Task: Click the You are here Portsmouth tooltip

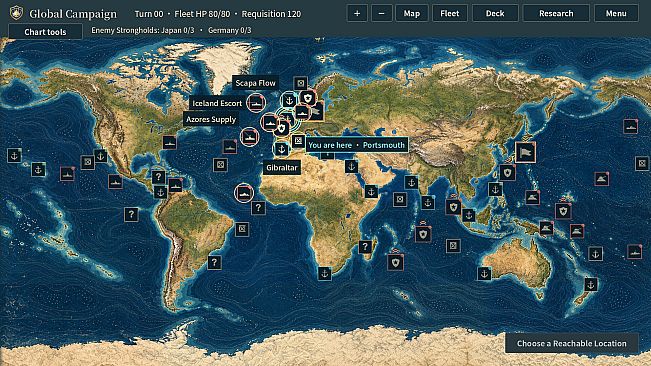Action: tap(356, 145)
